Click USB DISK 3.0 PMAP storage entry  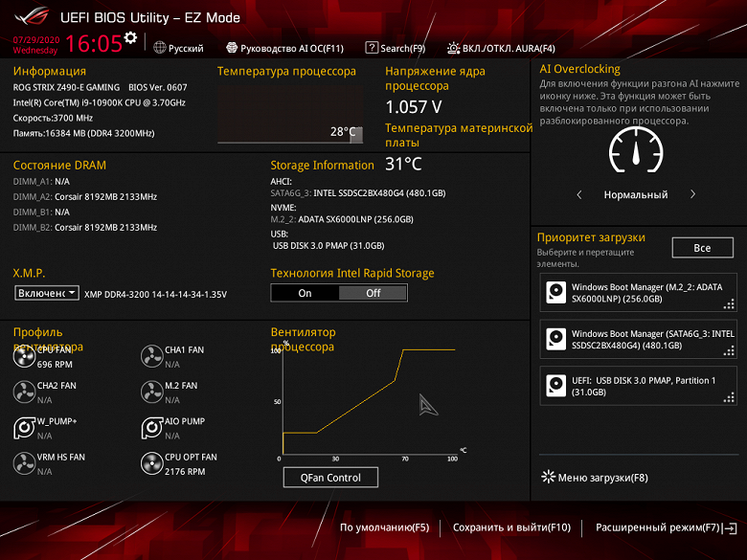pos(328,246)
